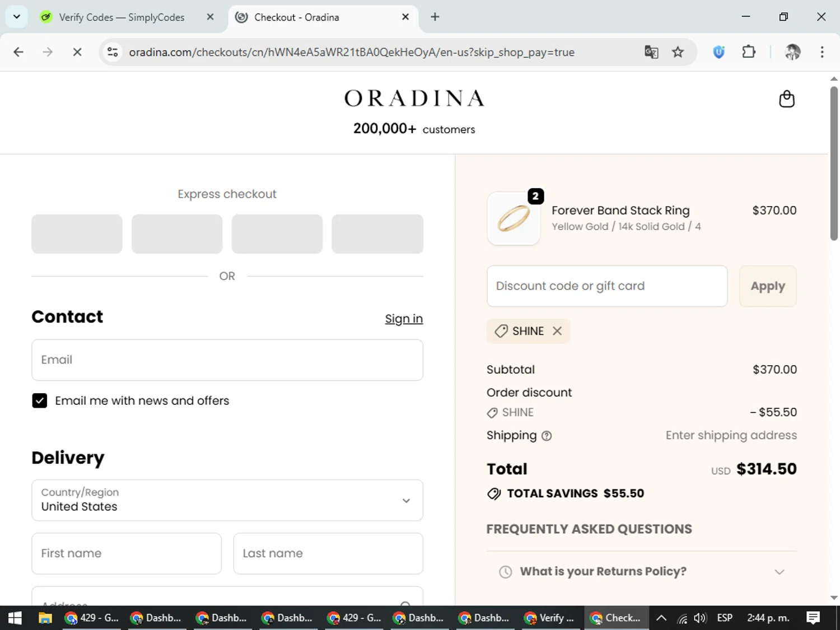The image size is (840, 630).
Task: Switch to Verify taskbar Chrome window
Action: click(551, 618)
